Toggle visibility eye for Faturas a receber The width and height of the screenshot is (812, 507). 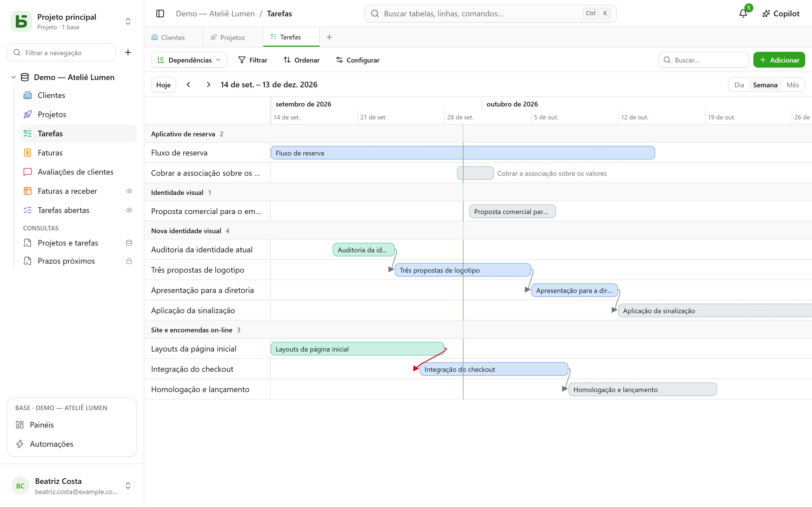[129, 191]
